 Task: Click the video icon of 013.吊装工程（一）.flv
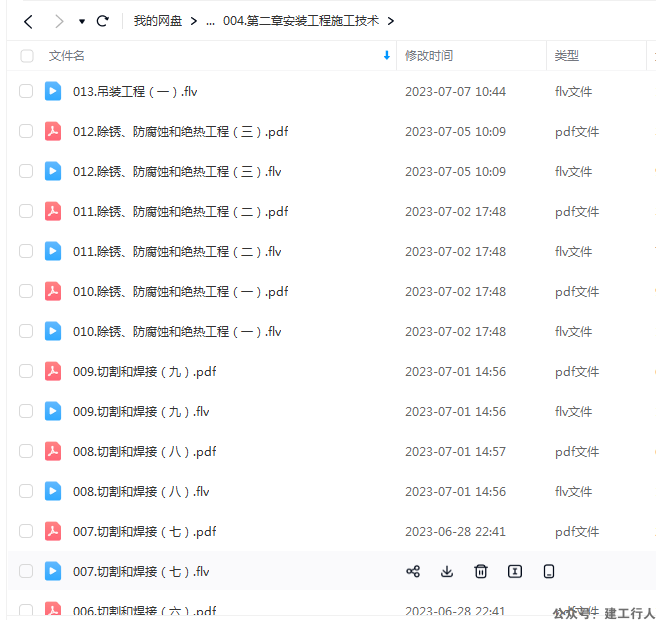coord(53,91)
